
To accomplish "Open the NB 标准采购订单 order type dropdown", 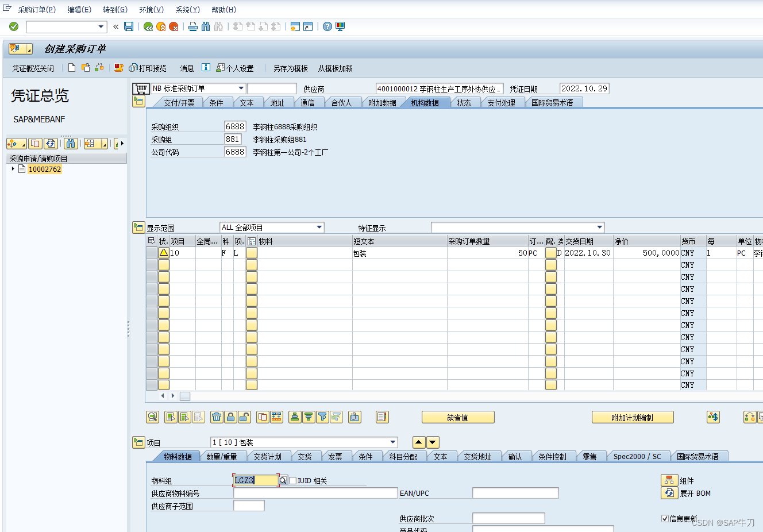I will click(x=241, y=88).
